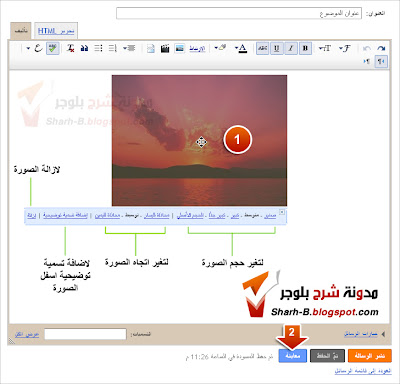This screenshot has width=400, height=384.
Task: Open the text color dropdown
Action: tap(241, 49)
